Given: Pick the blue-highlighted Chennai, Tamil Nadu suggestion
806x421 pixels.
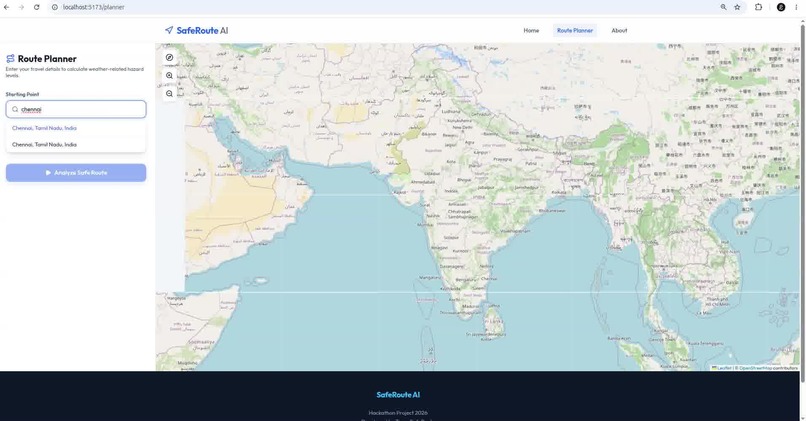Looking at the screenshot, I should 76,128.
